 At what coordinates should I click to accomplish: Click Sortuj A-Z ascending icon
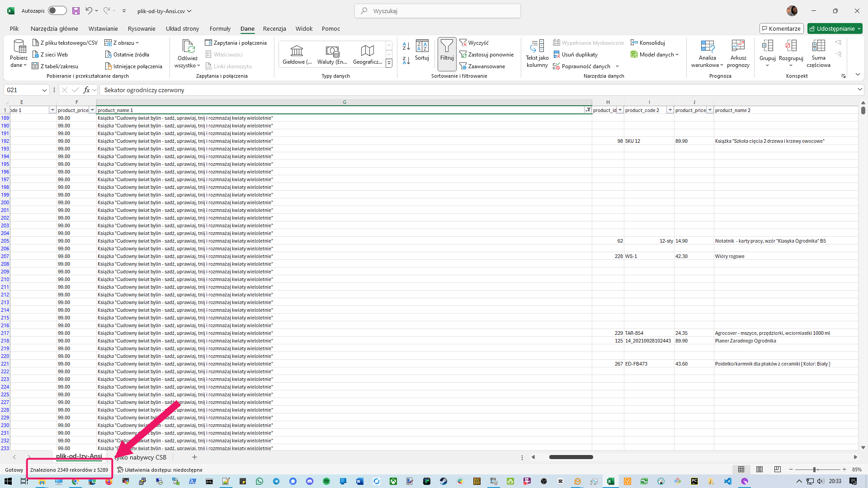(x=406, y=46)
